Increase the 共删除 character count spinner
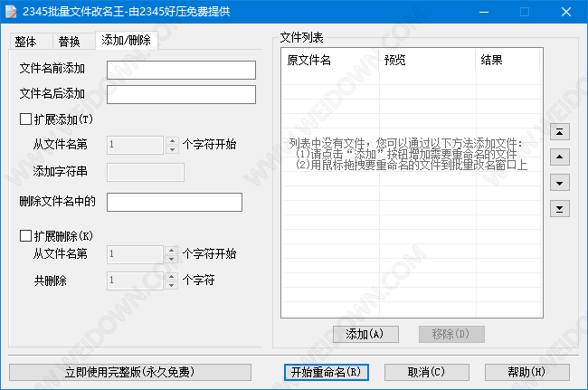Image resolution: width=588 pixels, height=390 pixels. [171, 276]
